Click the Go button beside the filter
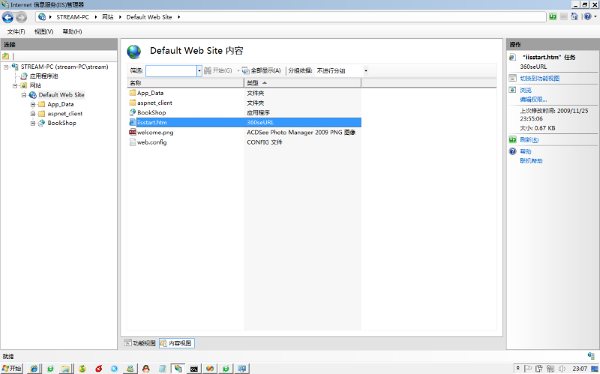 click(x=218, y=70)
